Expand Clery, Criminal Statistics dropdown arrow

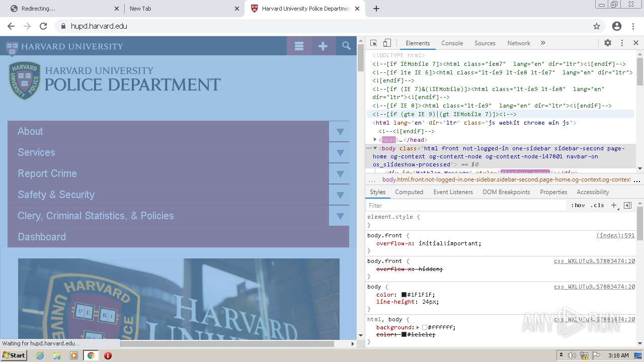point(340,216)
